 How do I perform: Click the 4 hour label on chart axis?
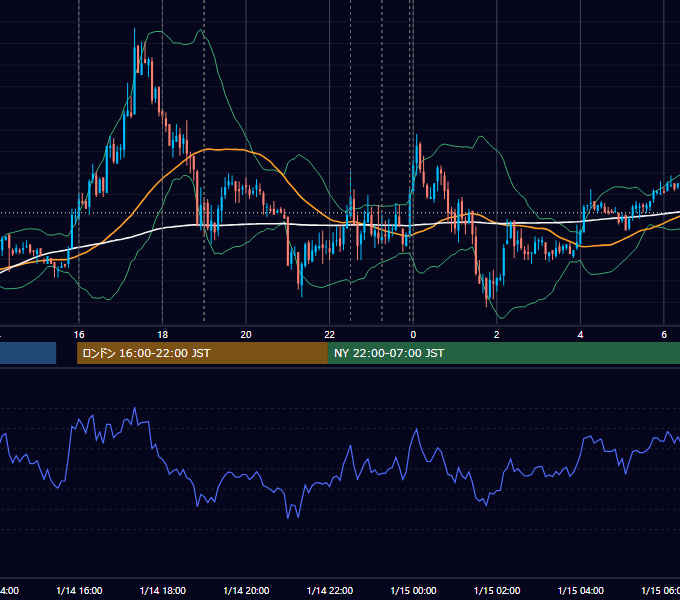(580, 334)
